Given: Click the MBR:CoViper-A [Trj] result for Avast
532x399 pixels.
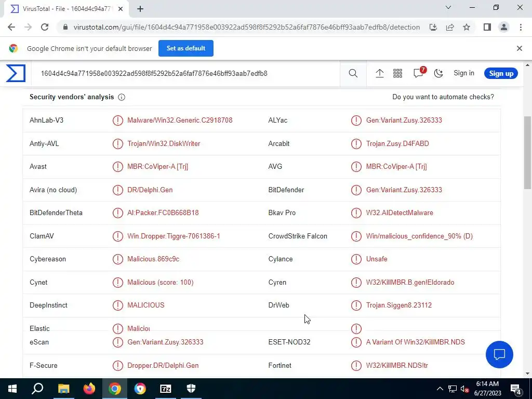Looking at the screenshot, I should coord(158,167).
